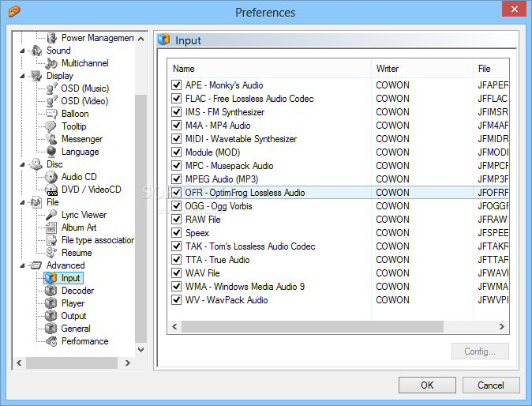Click the File category icon
The width and height of the screenshot is (532, 406).
pyautogui.click(x=36, y=202)
